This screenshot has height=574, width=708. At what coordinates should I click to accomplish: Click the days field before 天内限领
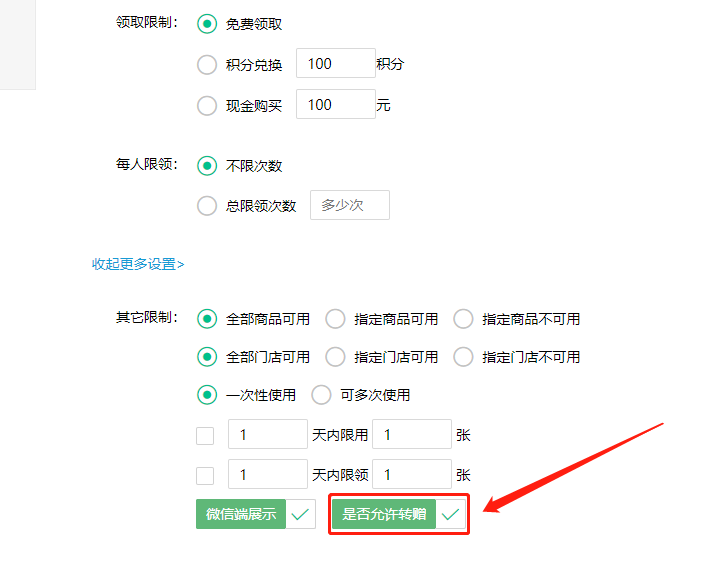[267, 475]
